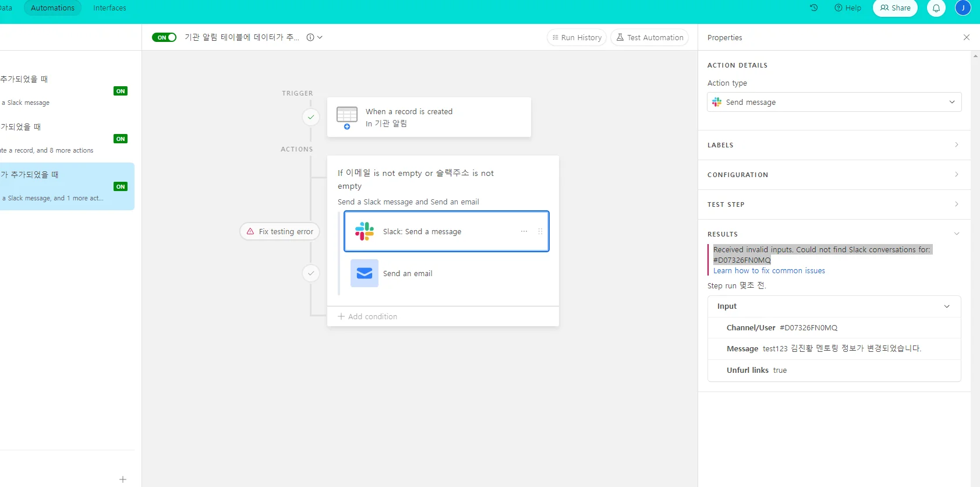The height and width of the screenshot is (487, 980).
Task: Click trigger table record icon
Action: point(347,117)
